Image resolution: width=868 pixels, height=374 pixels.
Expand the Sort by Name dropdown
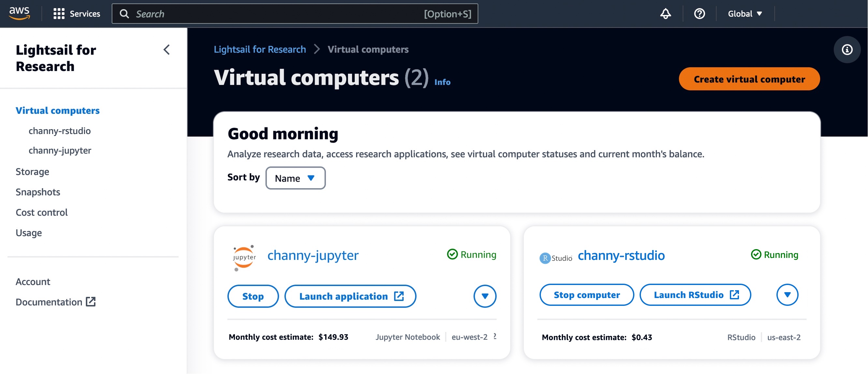[x=296, y=178]
